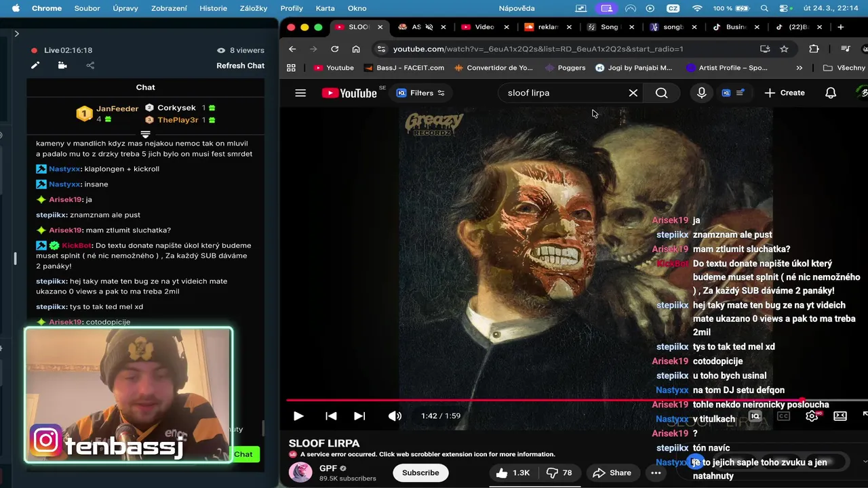Open YouTube player settings gear
868x488 pixels.
812,416
